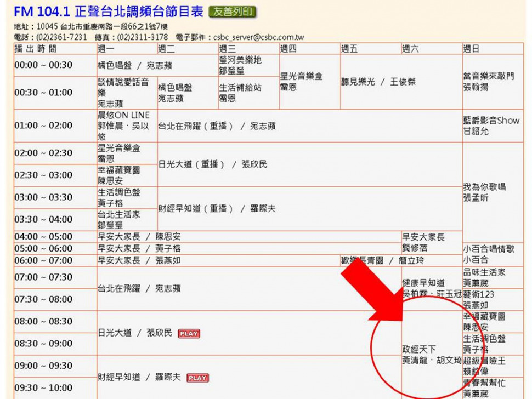
Task: Select the 00:00 ~ 00:30 time slot
Action: pos(55,65)
